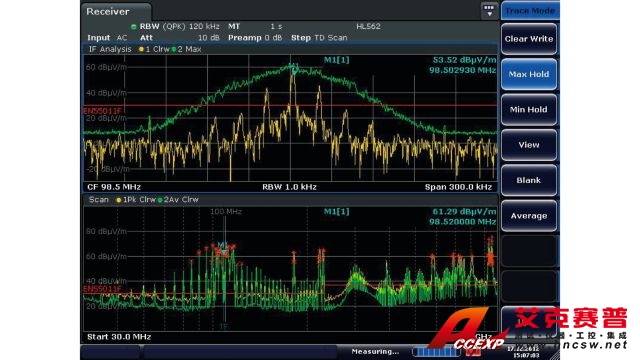Click the Span 300.0 kHz label
The image size is (640, 360).
[458, 187]
